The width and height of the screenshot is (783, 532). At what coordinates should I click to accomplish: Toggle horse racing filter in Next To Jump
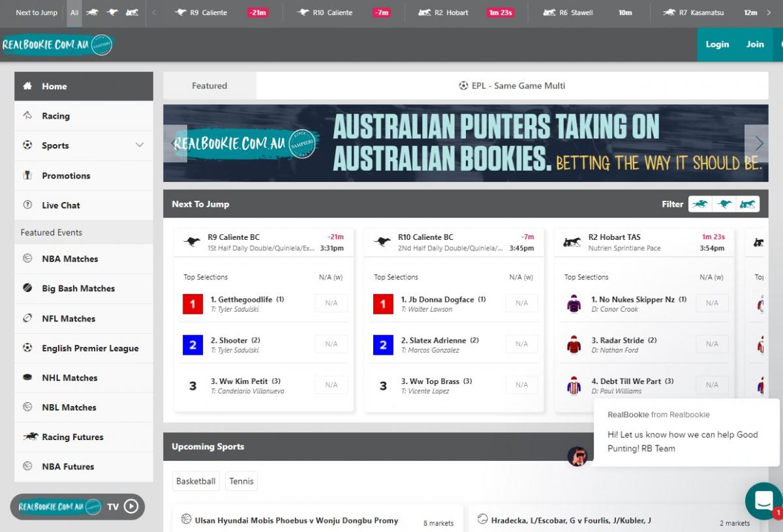tap(700, 204)
